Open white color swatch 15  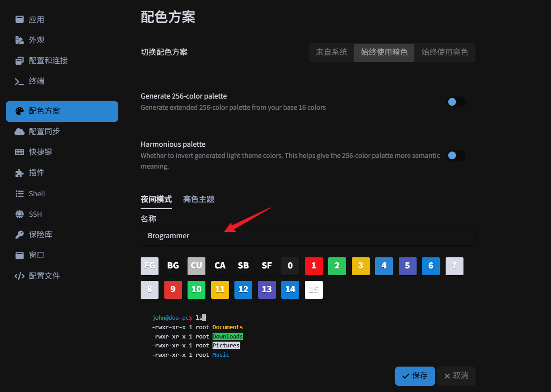point(313,289)
